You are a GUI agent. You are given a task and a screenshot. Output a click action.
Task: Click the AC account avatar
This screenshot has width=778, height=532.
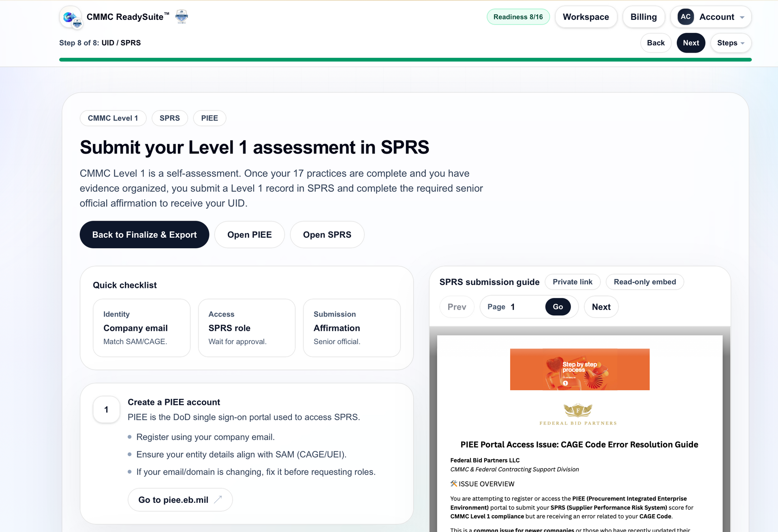[x=686, y=17]
